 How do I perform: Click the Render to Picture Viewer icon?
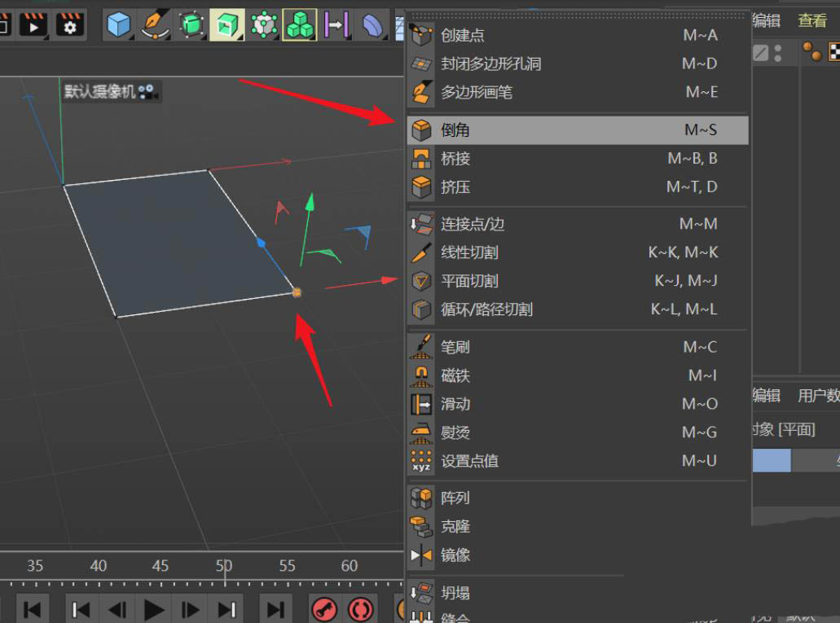tap(33, 24)
